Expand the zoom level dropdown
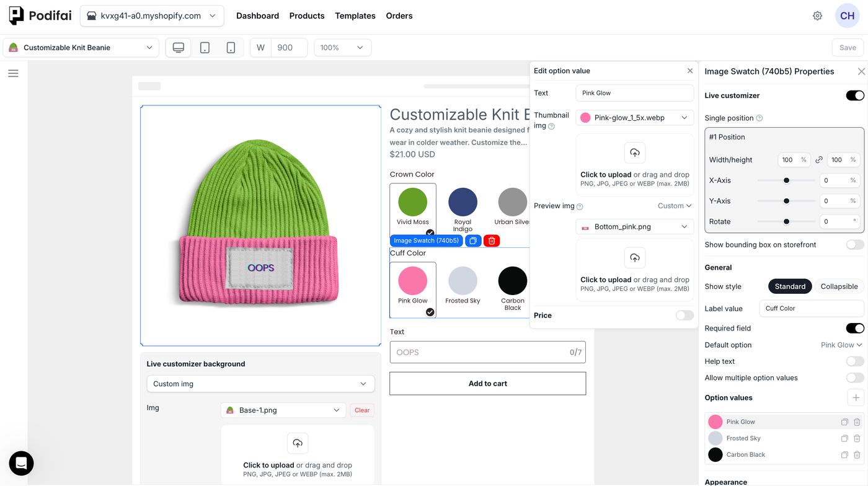 [x=343, y=48]
